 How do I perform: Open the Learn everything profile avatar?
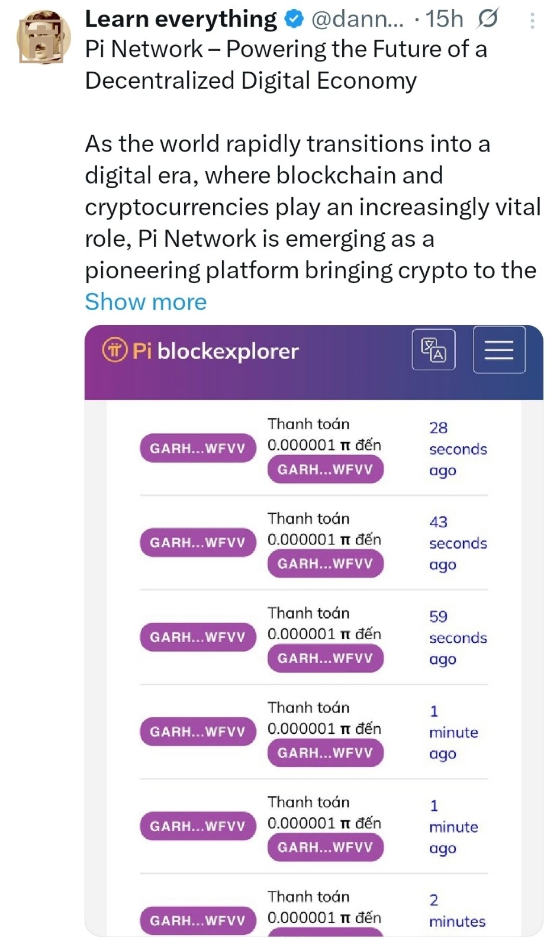point(43,37)
